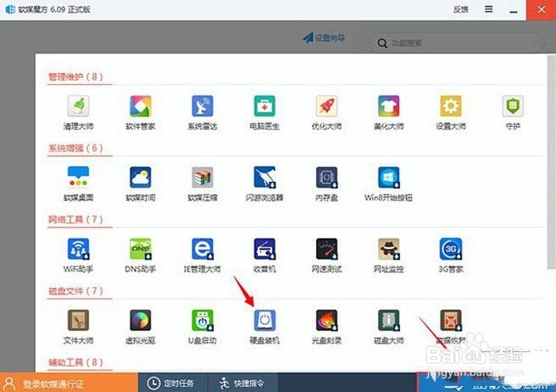Screen dimensions: 556x392
Task: Click the vertical scrollbar of tool list
Action: [x=551, y=162]
